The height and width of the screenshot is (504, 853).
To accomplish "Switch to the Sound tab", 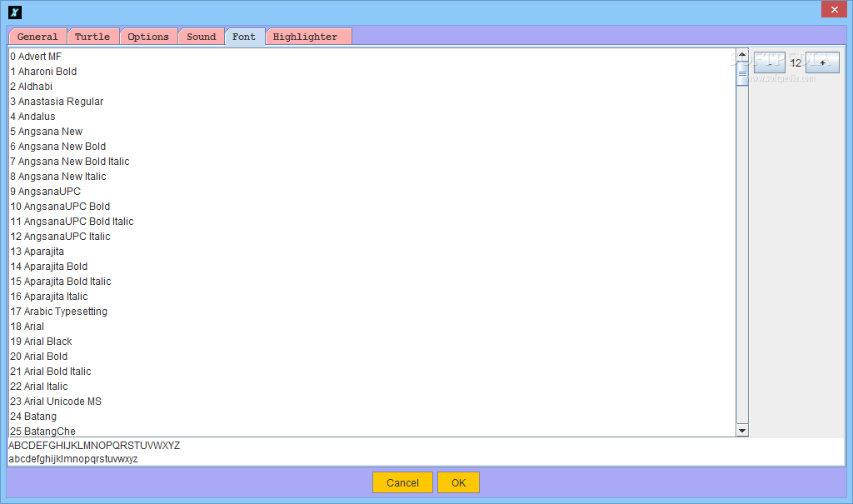I will (202, 37).
